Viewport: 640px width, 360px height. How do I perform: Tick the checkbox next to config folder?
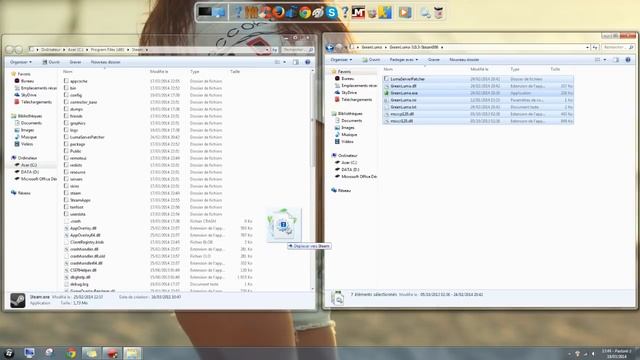tap(66, 95)
